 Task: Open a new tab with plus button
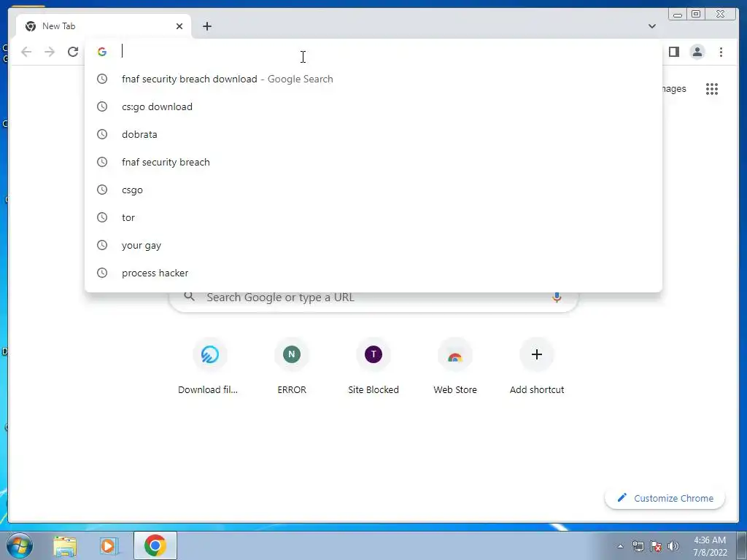(206, 26)
